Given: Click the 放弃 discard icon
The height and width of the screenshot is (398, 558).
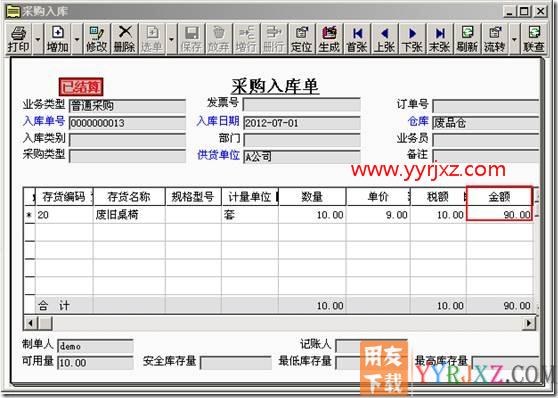Looking at the screenshot, I should 219,39.
